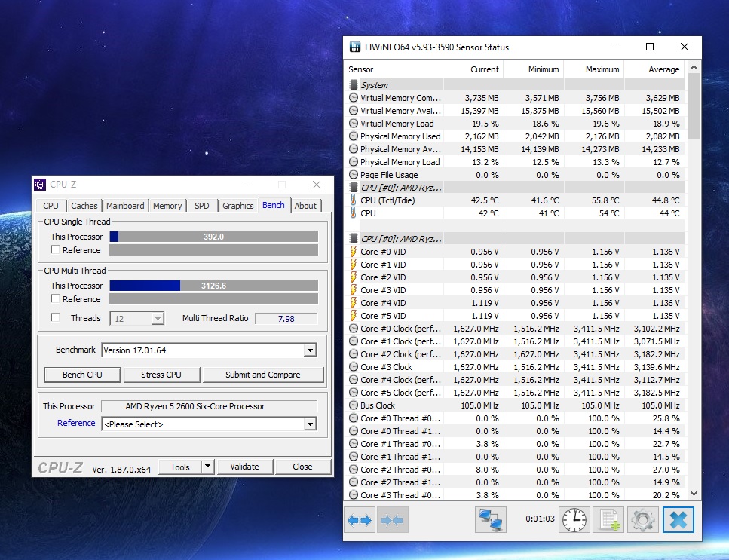
Task: Click the Multi Thread Ratio 7.98 field
Action: click(286, 319)
